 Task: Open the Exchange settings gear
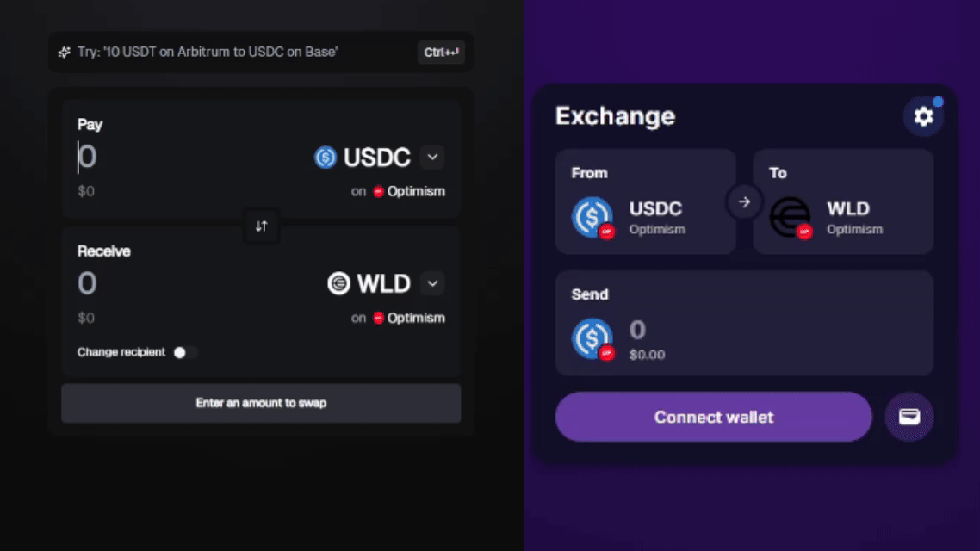pyautogui.click(x=923, y=116)
